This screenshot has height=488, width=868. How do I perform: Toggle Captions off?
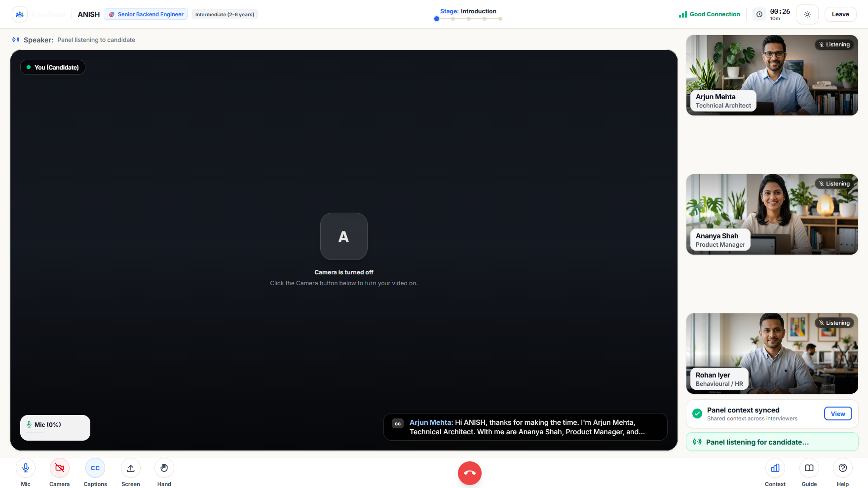click(95, 468)
